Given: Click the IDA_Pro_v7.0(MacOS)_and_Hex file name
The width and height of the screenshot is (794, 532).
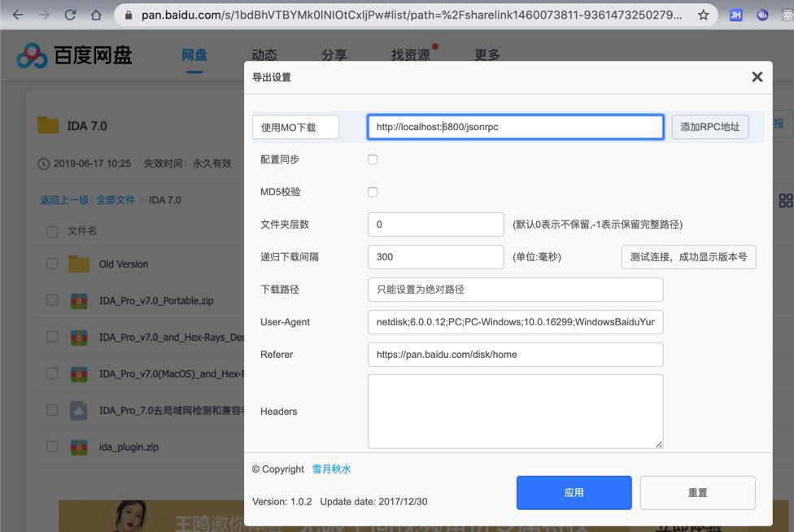Looking at the screenshot, I should pyautogui.click(x=171, y=373).
